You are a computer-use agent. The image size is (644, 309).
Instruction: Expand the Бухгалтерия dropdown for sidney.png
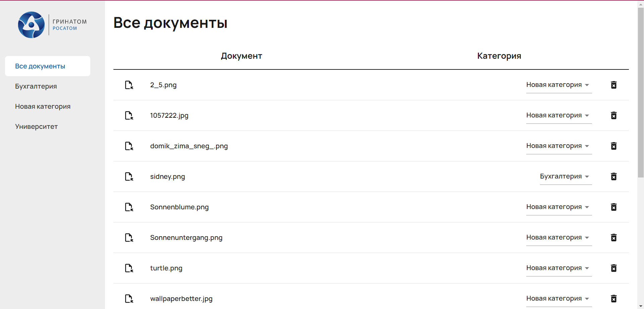[565, 176]
